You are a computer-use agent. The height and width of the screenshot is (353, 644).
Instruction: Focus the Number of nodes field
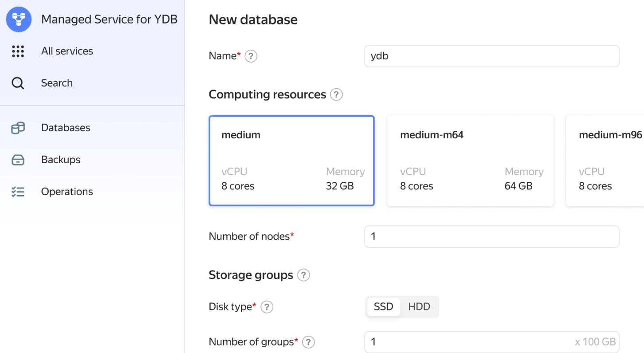coord(491,237)
